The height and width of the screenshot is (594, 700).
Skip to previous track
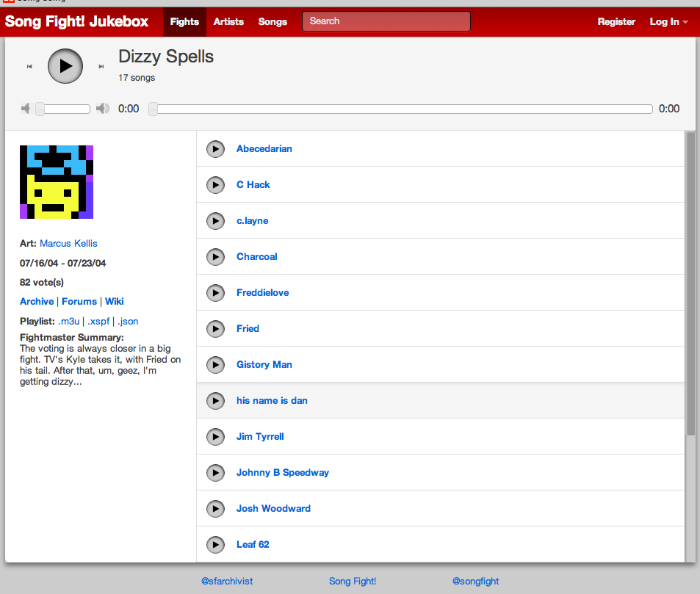(29, 67)
